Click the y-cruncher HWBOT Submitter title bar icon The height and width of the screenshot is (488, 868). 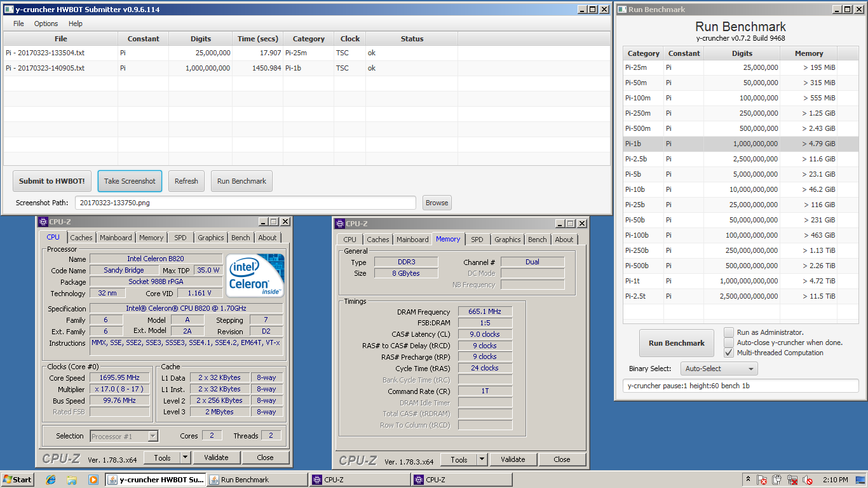tap(9, 10)
